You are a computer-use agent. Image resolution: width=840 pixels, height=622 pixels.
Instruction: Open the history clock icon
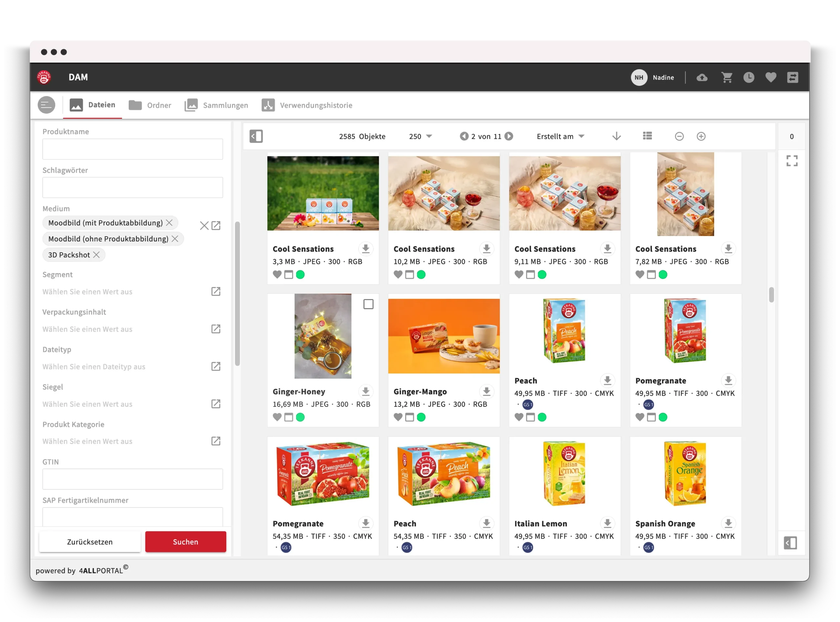tap(749, 77)
